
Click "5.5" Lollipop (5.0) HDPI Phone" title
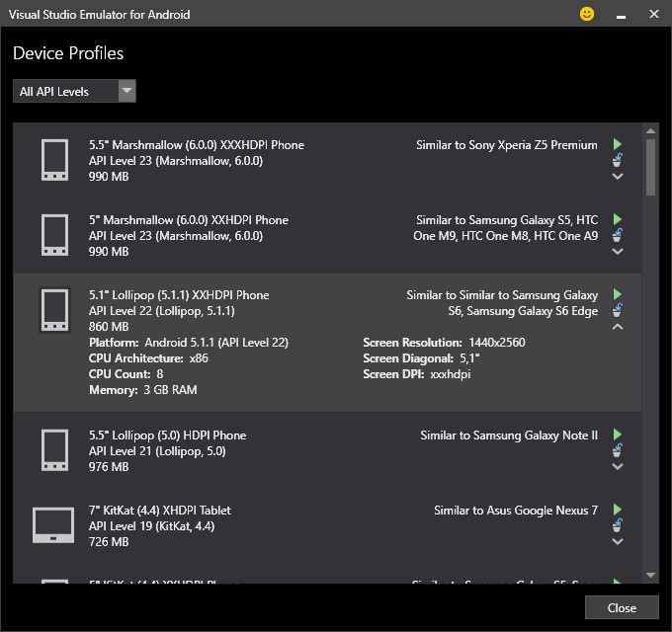point(168,435)
